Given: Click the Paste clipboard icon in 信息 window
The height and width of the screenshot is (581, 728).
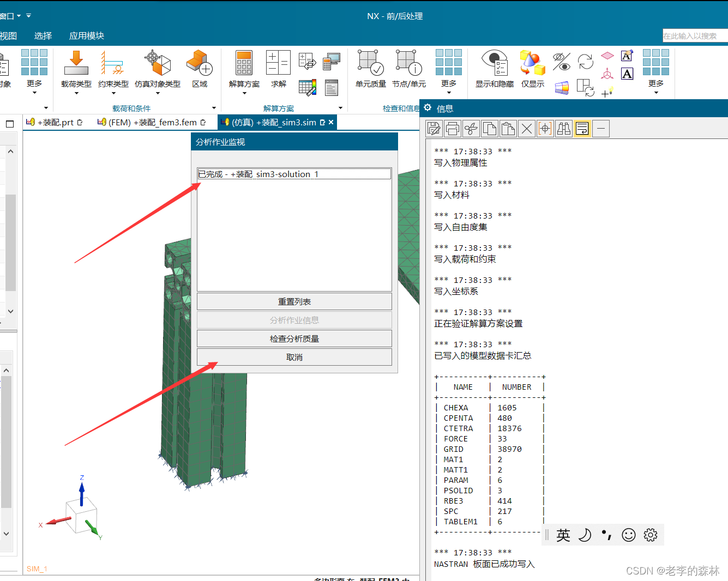Looking at the screenshot, I should 508,129.
